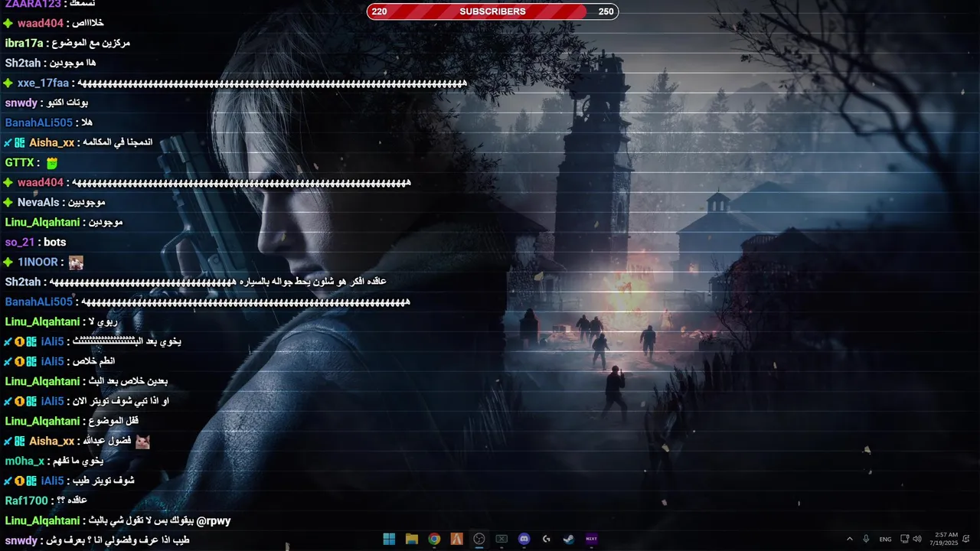Open Steam from the taskbar
The height and width of the screenshot is (551, 980).
pos(569,539)
